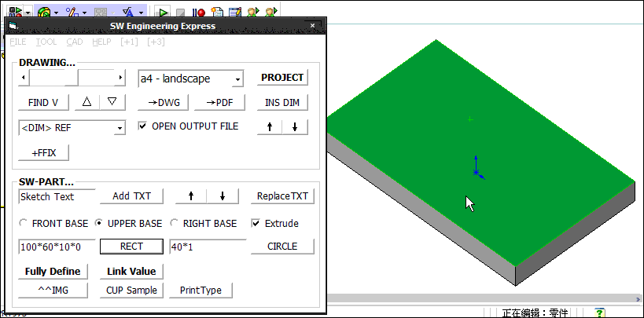
Task: Open dropdown beside the macro toolbar icon
Action: [x=28, y=13]
